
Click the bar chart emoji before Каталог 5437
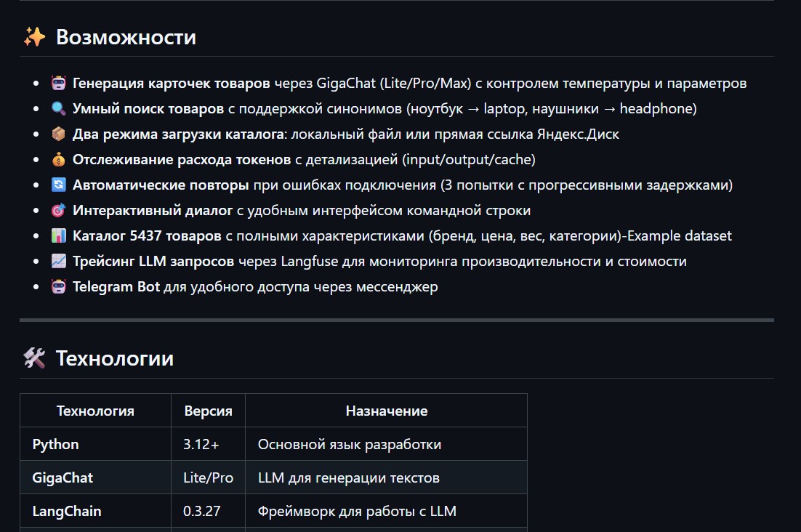(x=59, y=236)
